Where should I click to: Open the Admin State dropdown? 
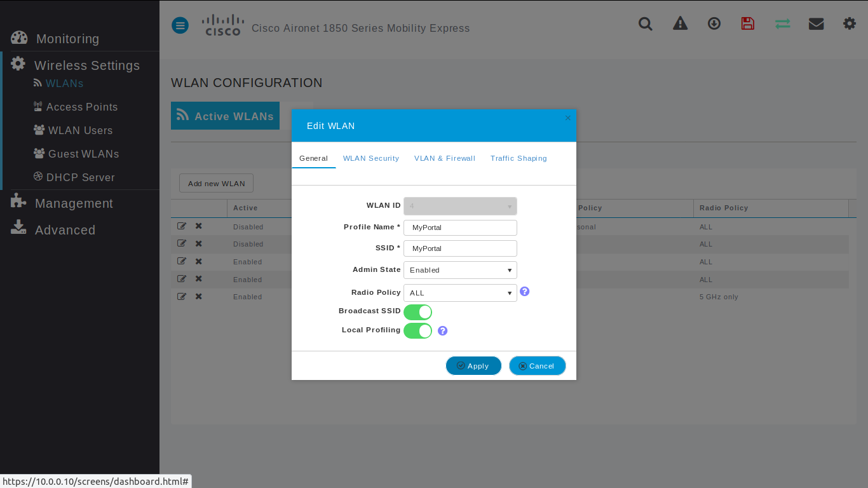coord(460,270)
